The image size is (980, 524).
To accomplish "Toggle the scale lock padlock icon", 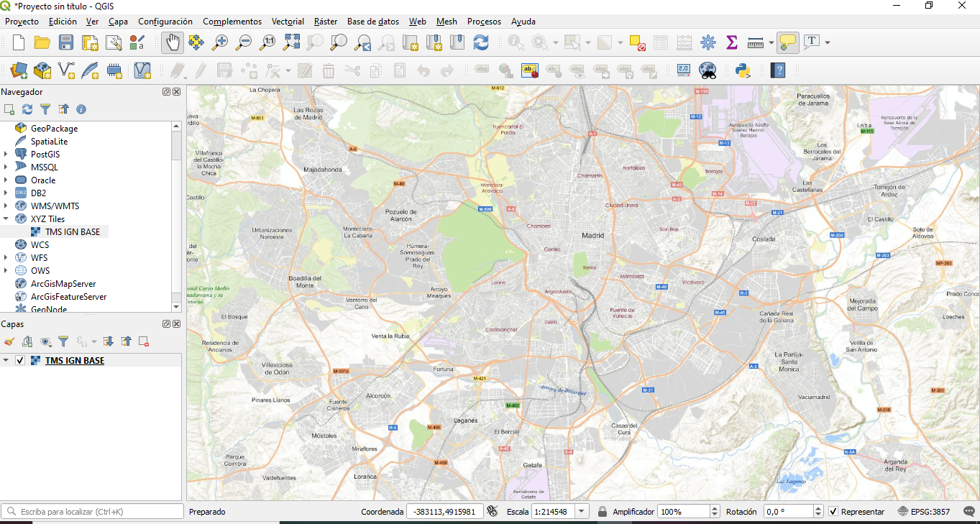I will click(603, 512).
